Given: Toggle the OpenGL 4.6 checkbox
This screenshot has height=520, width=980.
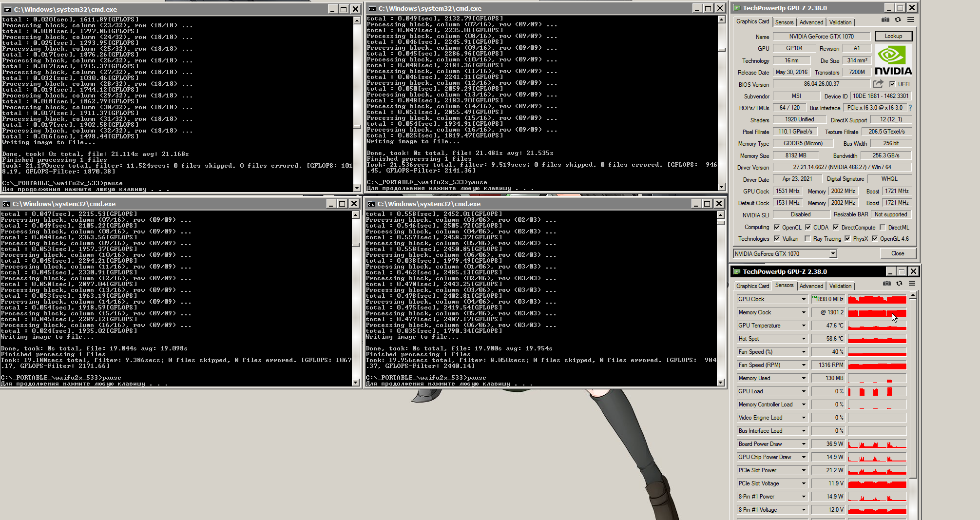Looking at the screenshot, I should tap(874, 238).
